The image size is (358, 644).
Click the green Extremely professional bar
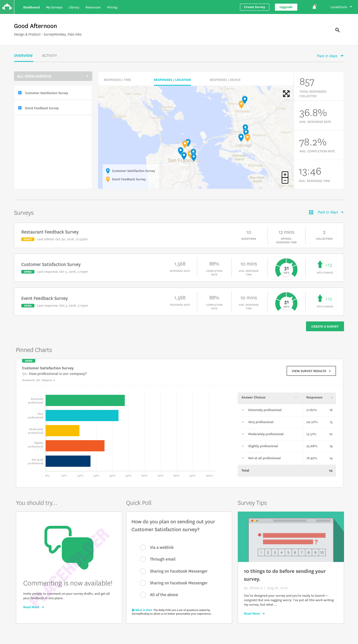[x=85, y=400]
